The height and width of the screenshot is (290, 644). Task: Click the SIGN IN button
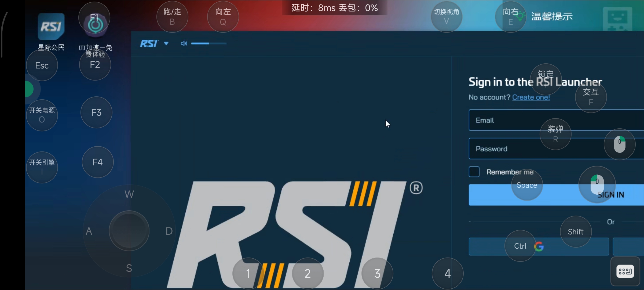coord(556,195)
